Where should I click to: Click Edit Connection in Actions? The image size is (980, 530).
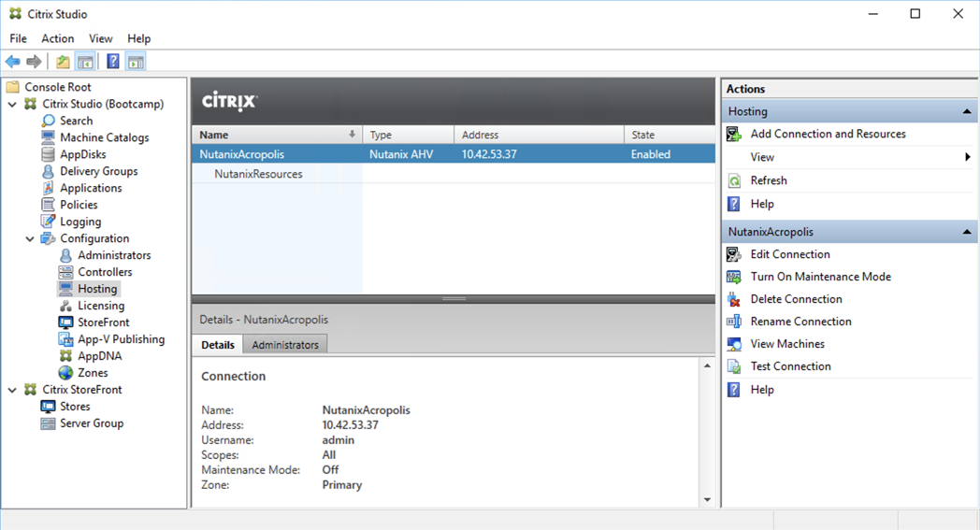[790, 253]
